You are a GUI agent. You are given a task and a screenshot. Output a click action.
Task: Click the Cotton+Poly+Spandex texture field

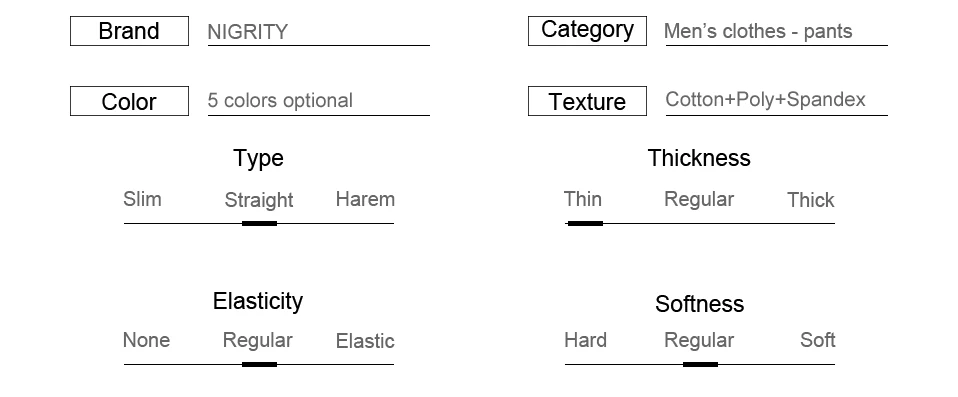point(776,101)
